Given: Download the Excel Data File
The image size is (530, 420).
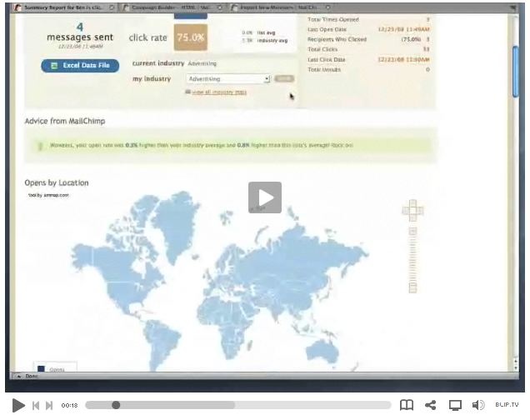Looking at the screenshot, I should (80, 66).
